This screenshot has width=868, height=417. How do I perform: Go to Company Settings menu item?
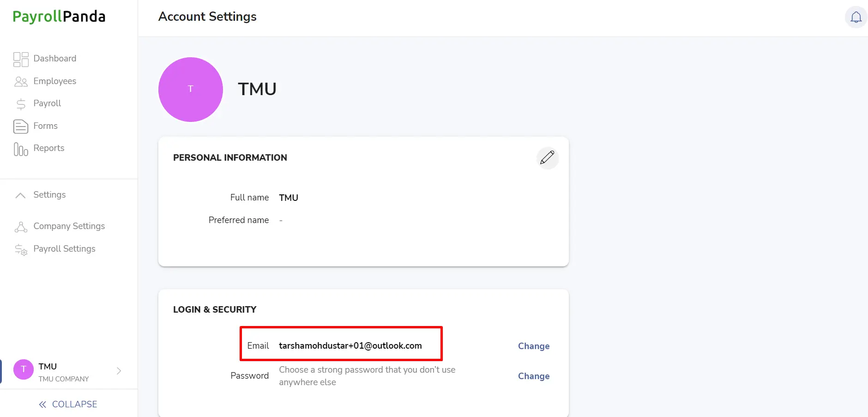(x=69, y=226)
